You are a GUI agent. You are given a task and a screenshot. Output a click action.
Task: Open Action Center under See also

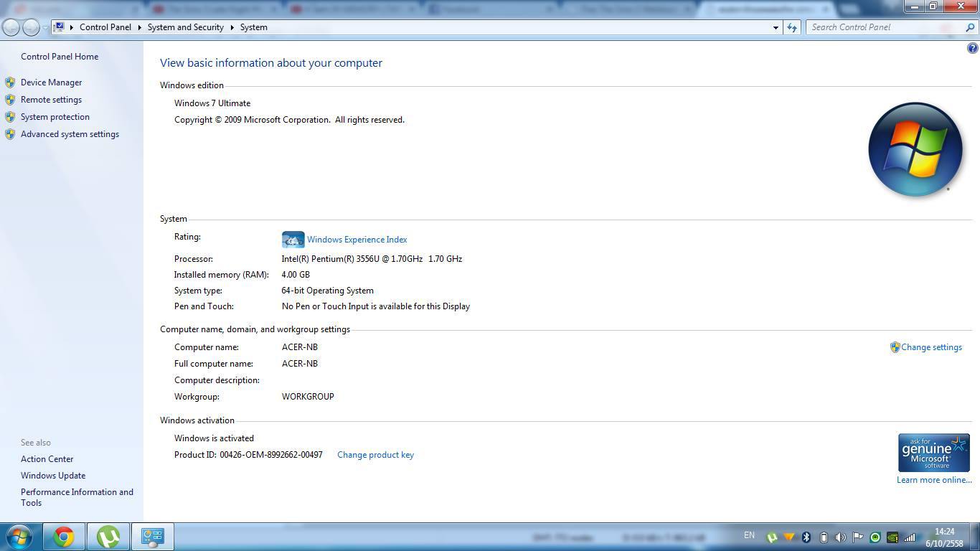pos(47,459)
